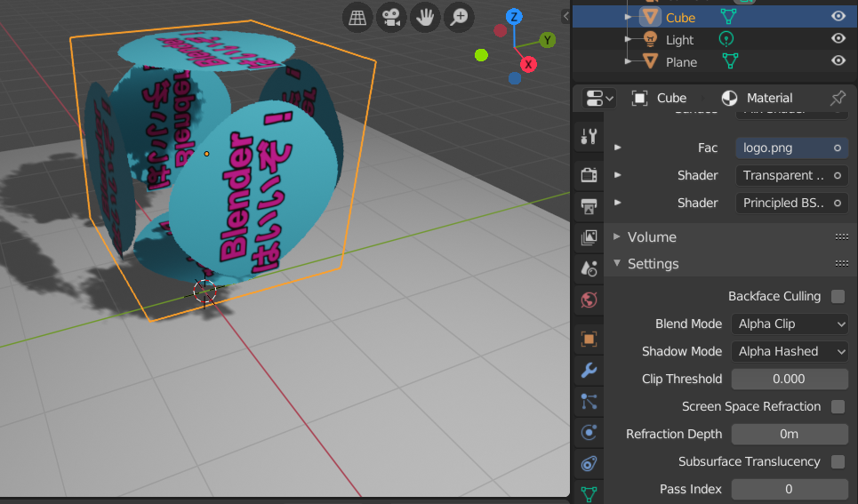Open the Render properties tab
Viewport: 858px width, 504px height.
(589, 175)
